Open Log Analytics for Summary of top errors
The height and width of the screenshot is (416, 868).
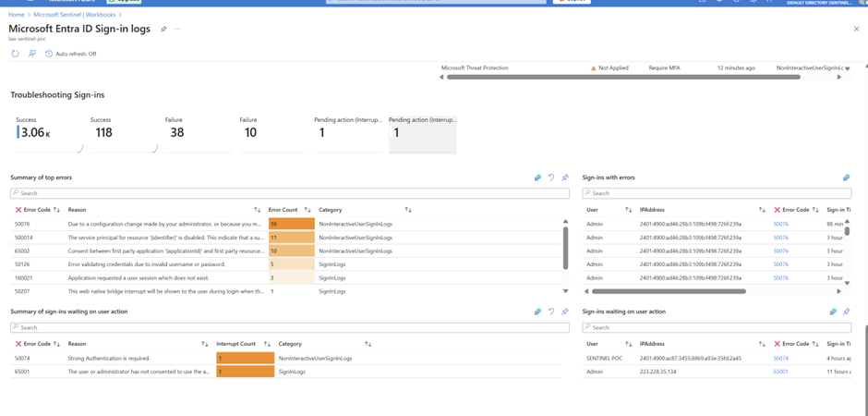pyautogui.click(x=537, y=177)
